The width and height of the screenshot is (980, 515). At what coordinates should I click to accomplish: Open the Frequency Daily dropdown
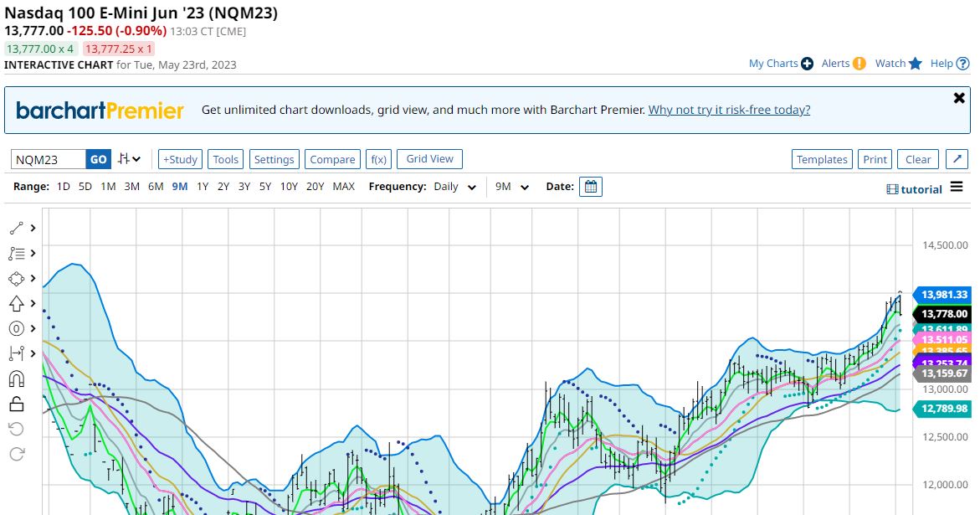point(455,187)
